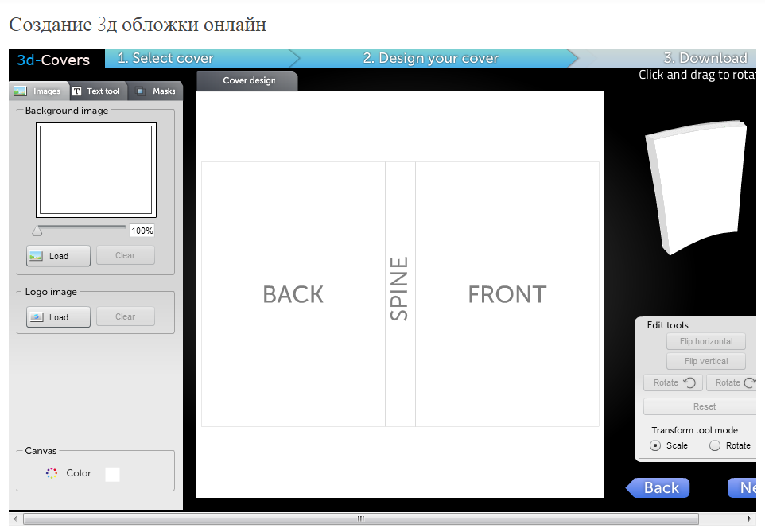
Task: Click the Masks tab icon
Action: pyautogui.click(x=140, y=91)
